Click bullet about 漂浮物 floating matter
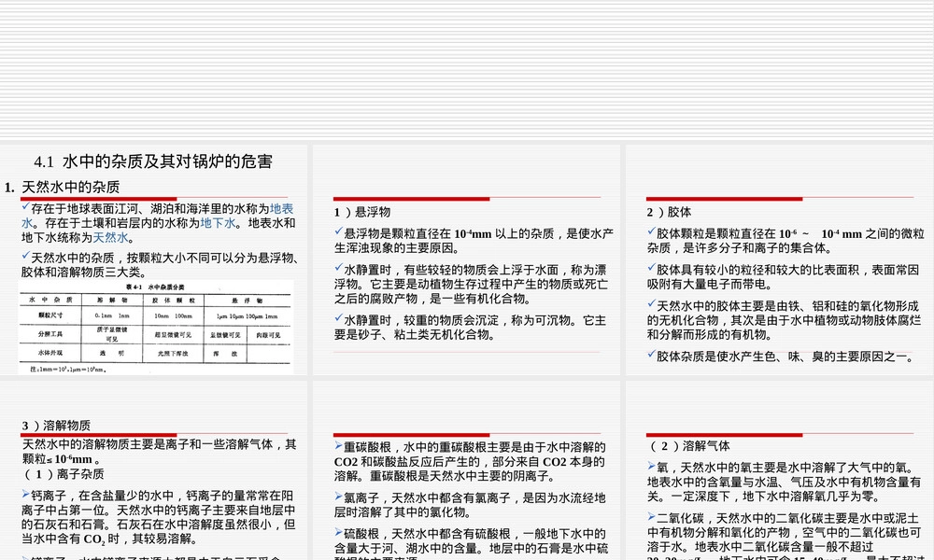The width and height of the screenshot is (934, 560). (471, 284)
